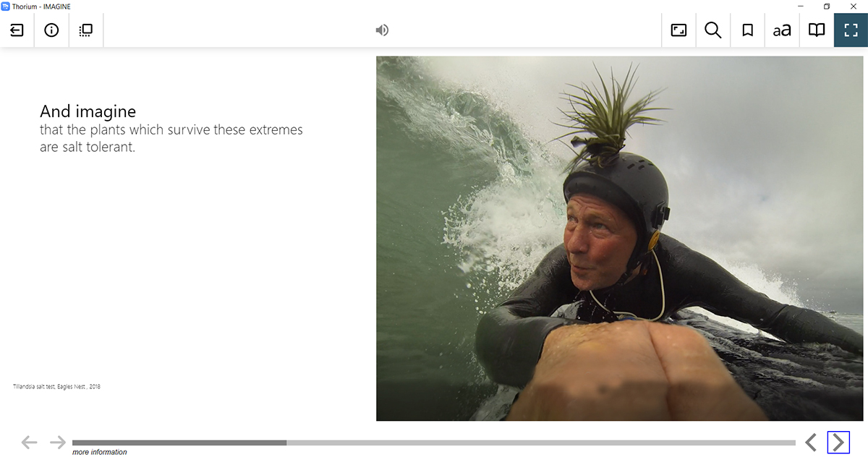
Task: Bookmark the current page
Action: pos(748,30)
